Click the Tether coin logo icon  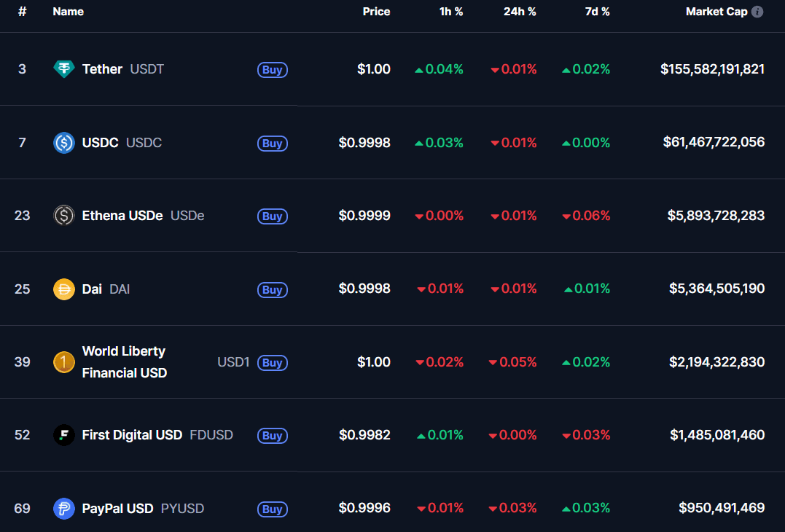(x=64, y=69)
